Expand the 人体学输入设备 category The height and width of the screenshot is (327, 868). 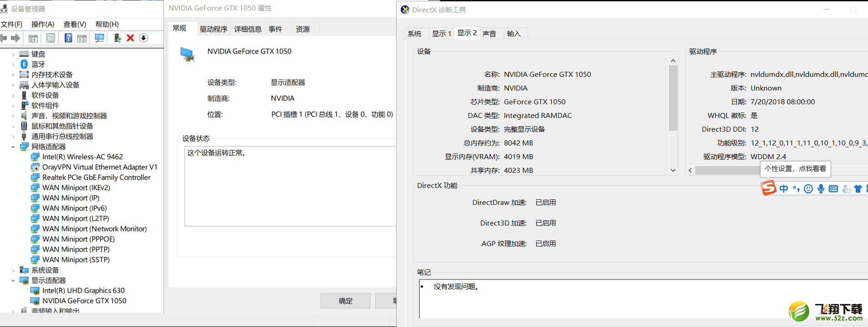pyautogui.click(x=13, y=85)
